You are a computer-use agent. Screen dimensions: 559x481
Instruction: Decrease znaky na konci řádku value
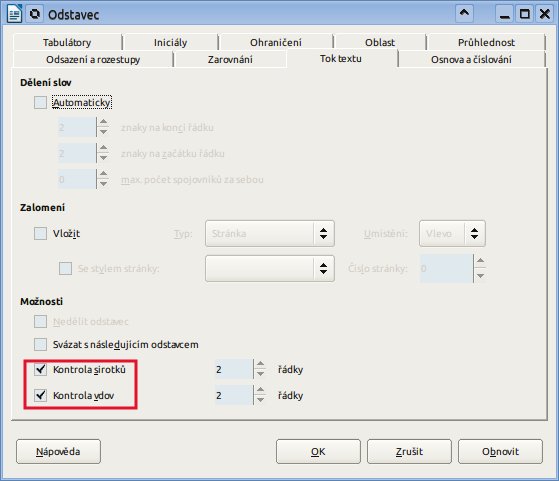103,132
